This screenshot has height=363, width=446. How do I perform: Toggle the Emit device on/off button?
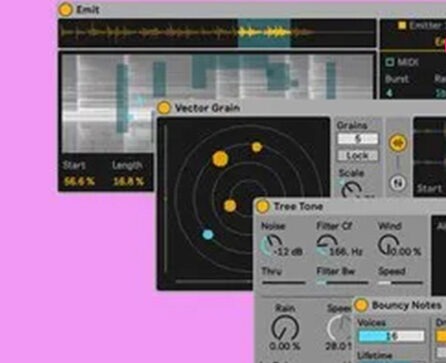tap(65, 10)
